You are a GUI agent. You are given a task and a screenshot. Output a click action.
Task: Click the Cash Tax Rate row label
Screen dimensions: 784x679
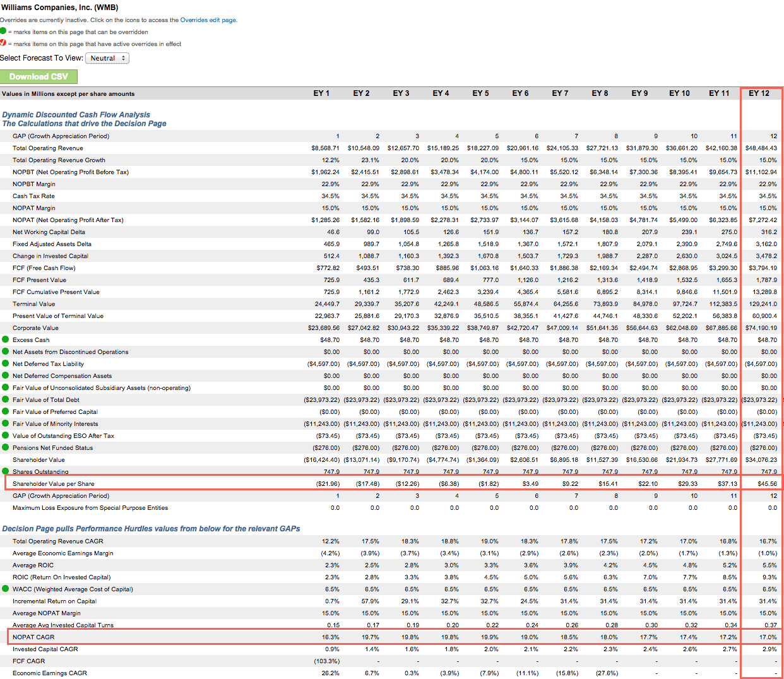pos(33,196)
